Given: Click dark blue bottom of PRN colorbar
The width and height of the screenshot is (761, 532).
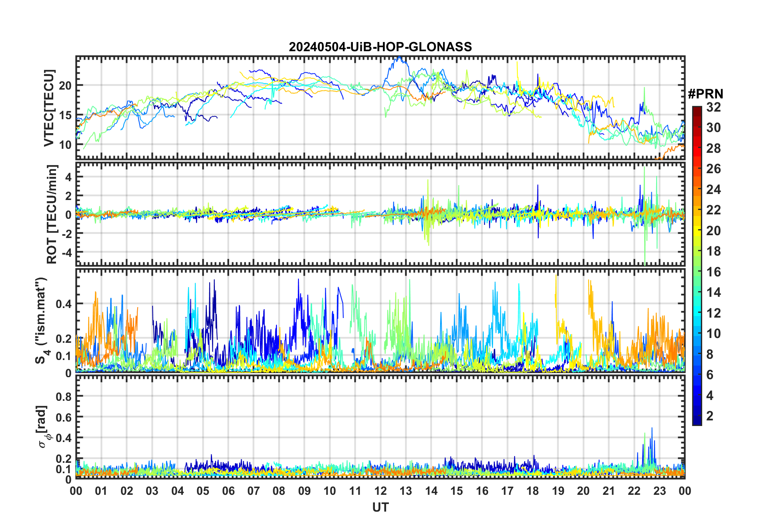Looking at the screenshot, I should tap(697, 422).
